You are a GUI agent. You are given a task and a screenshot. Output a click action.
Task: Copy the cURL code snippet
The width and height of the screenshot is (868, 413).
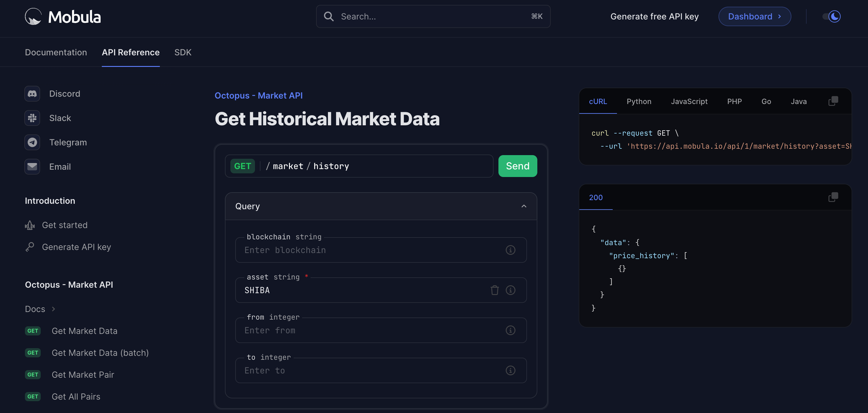tap(833, 101)
